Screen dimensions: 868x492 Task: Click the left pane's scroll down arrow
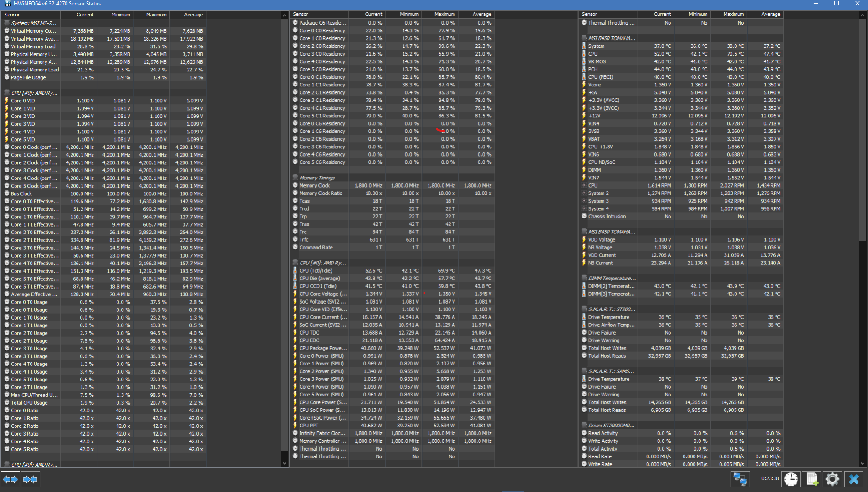285,463
